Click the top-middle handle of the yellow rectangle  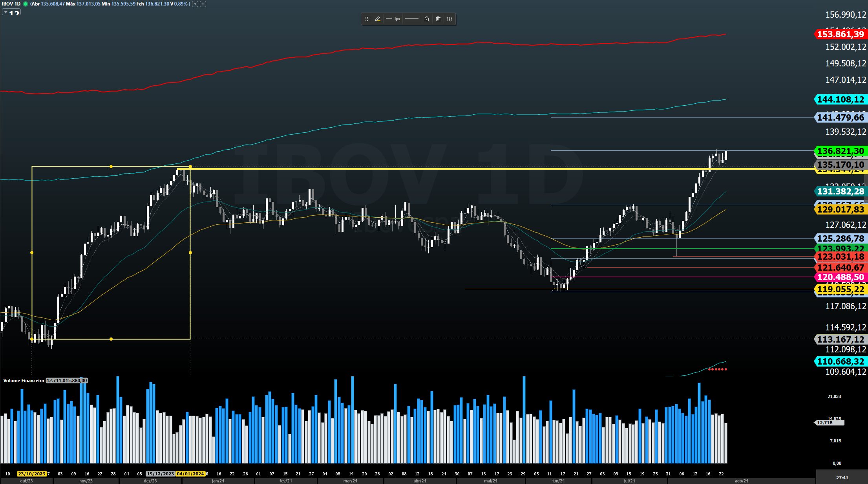[111, 167]
